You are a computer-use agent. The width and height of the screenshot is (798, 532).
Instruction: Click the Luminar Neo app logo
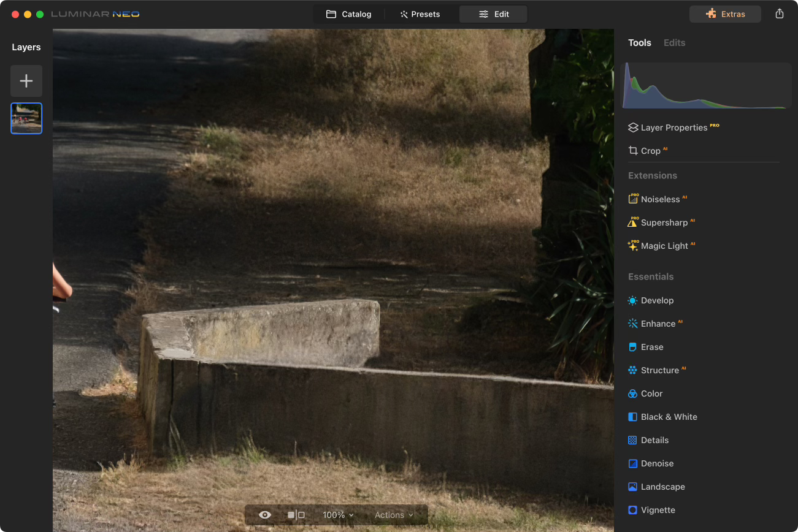point(95,14)
